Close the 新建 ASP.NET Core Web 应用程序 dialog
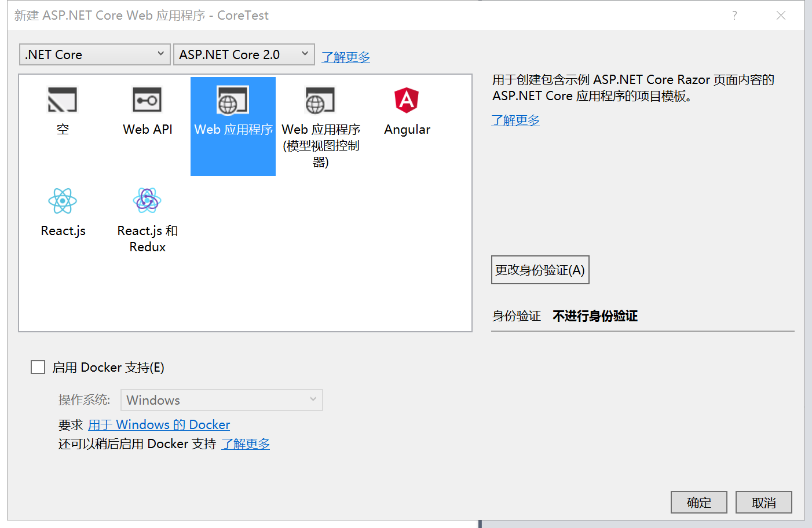812x528 pixels. pyautogui.click(x=781, y=16)
